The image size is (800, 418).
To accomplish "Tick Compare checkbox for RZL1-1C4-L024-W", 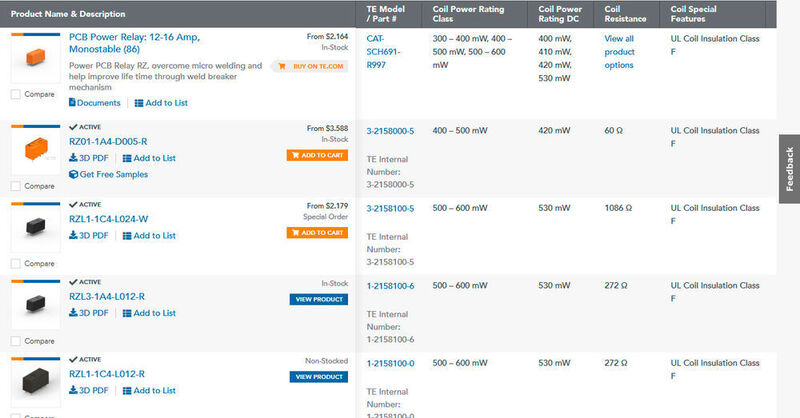I will point(16,264).
